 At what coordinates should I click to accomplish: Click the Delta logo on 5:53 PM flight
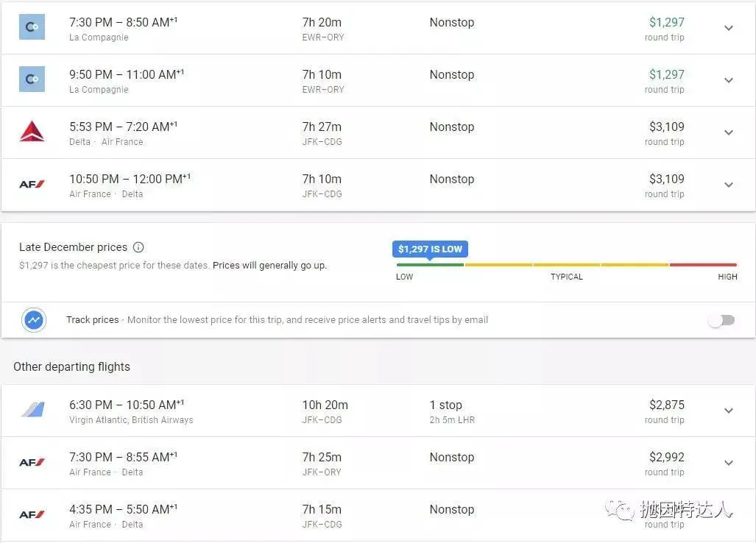tap(32, 132)
